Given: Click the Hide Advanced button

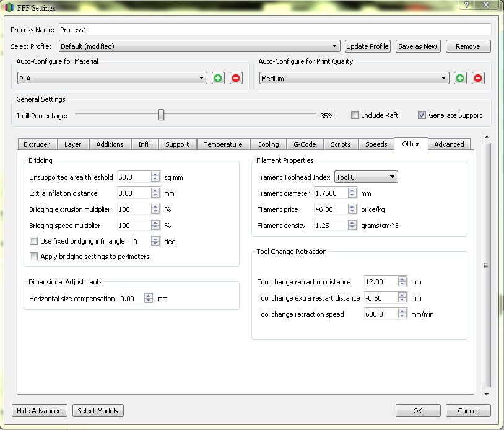Looking at the screenshot, I should coord(40,411).
